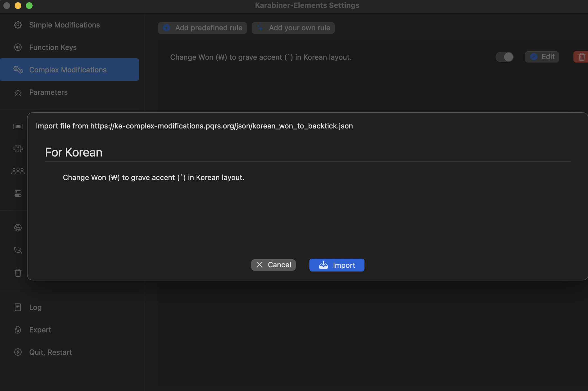Click the red trash icon for the rule
Screen dimensions: 588x391
click(x=581, y=57)
